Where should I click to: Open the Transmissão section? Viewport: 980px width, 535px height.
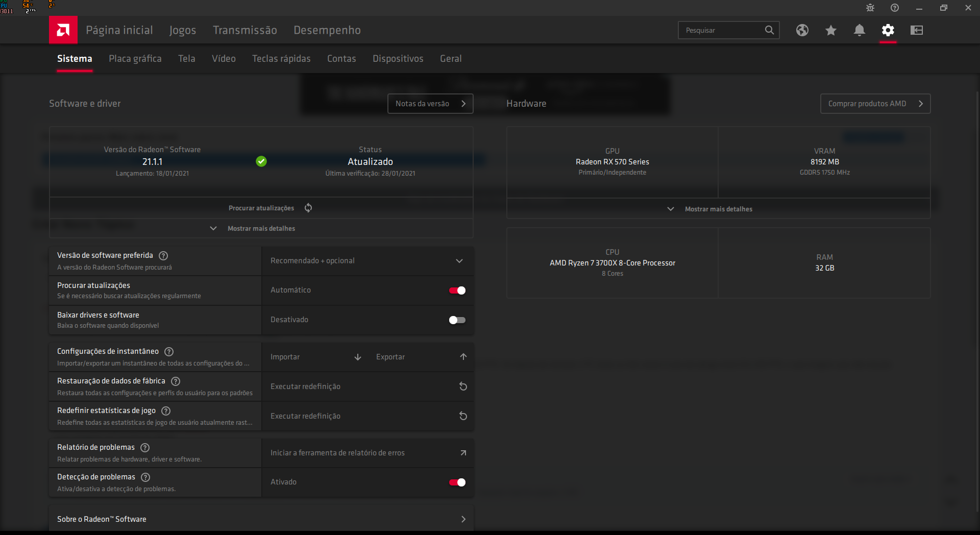point(245,30)
